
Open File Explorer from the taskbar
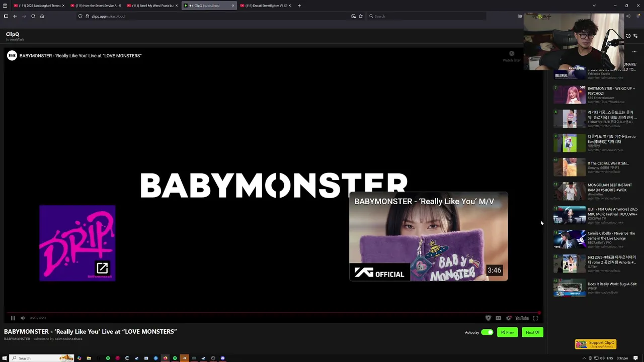pyautogui.click(x=89, y=358)
